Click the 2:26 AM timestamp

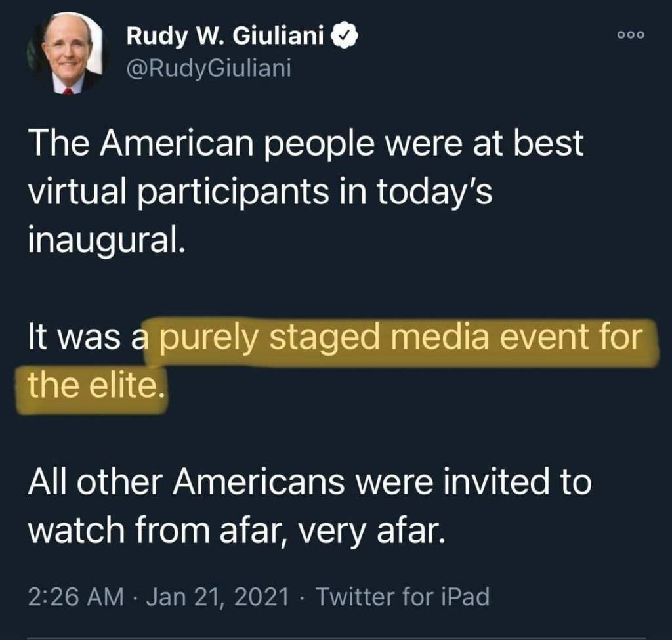(75, 597)
